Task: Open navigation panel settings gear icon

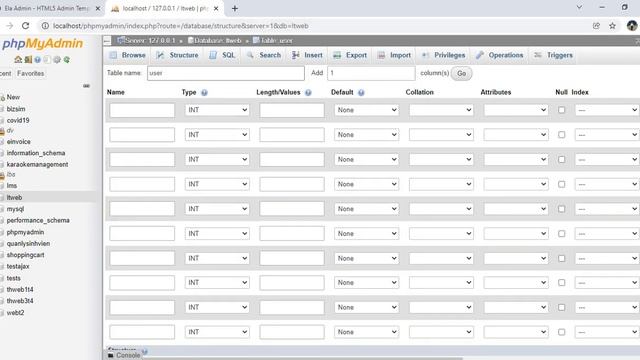Action: click(x=57, y=60)
